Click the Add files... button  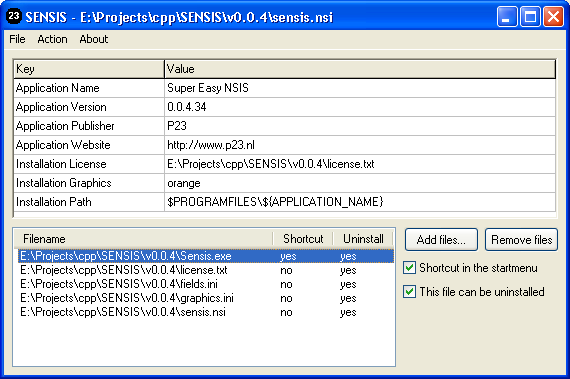(x=441, y=239)
